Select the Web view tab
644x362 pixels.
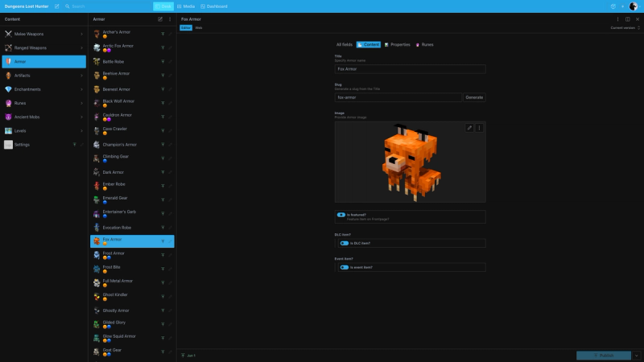[x=199, y=28]
